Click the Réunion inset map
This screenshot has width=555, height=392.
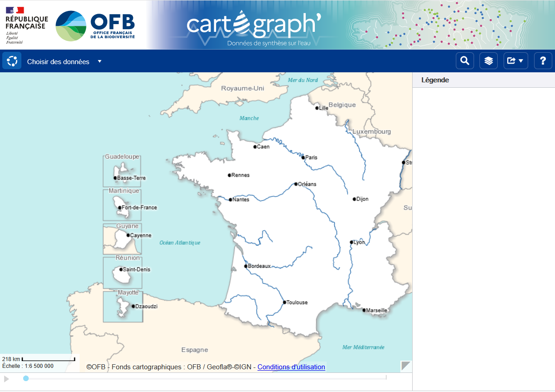(x=122, y=272)
